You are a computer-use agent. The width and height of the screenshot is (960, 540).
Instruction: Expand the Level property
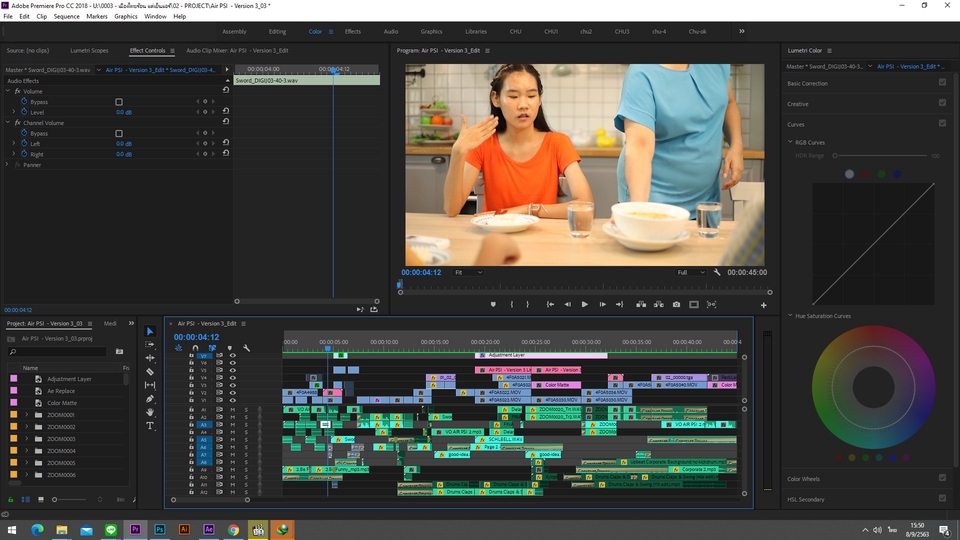[14, 112]
